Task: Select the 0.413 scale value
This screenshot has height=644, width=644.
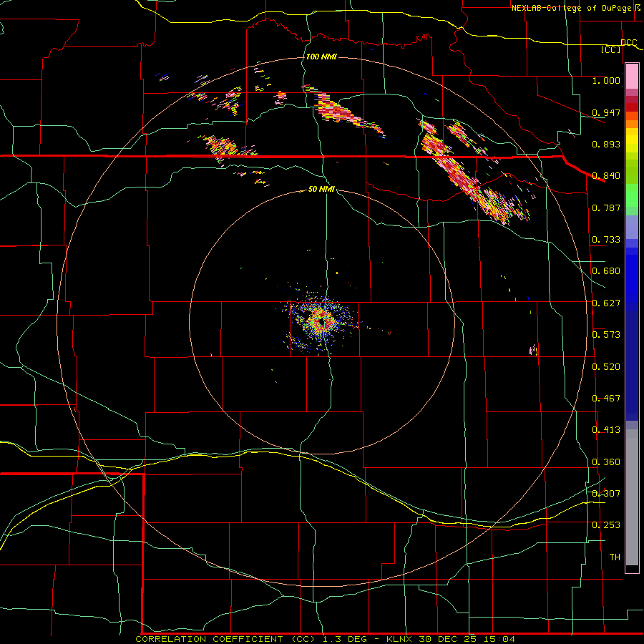Action: click(606, 430)
